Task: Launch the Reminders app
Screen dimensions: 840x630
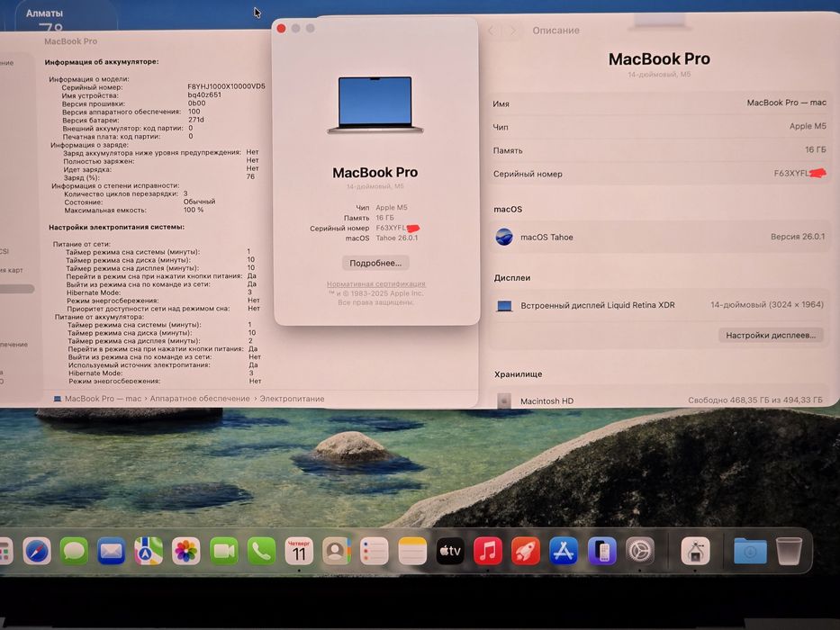Action: [x=374, y=551]
